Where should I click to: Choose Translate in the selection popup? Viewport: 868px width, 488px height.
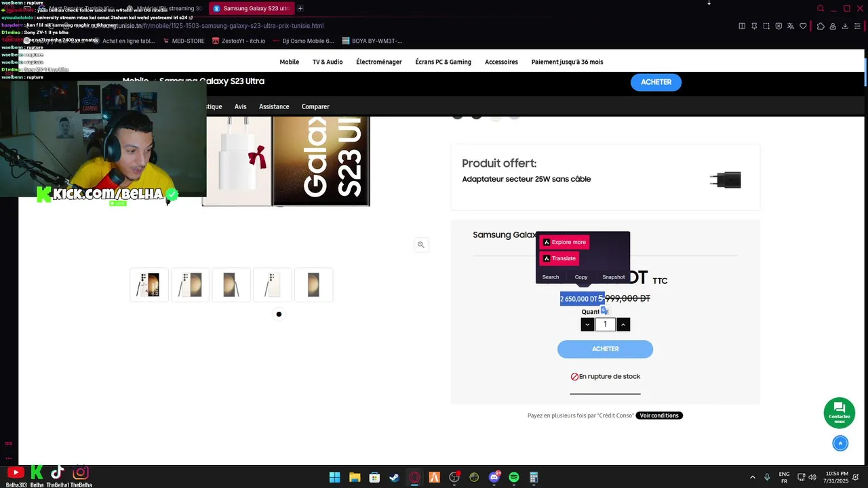point(559,258)
